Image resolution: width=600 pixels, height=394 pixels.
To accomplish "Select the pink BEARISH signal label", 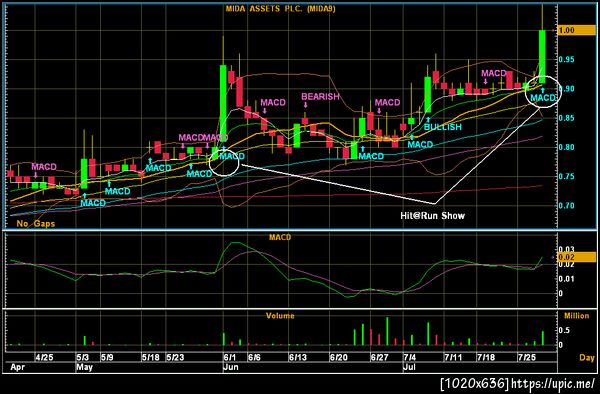I will point(320,96).
